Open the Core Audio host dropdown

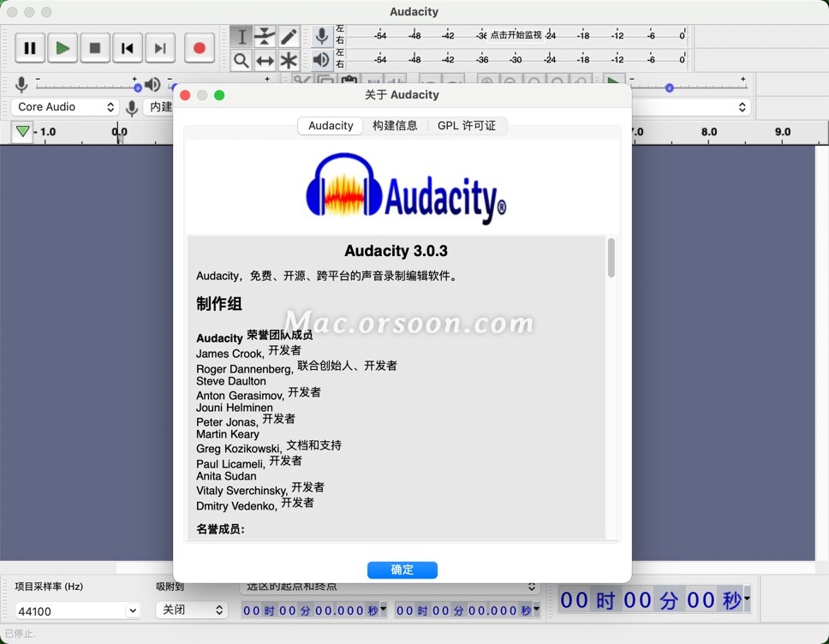pos(64,107)
